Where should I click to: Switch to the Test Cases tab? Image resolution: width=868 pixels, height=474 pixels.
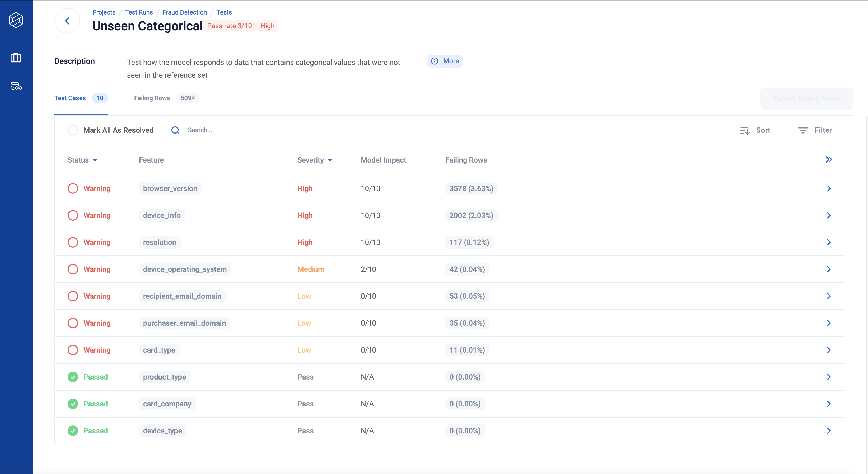(x=81, y=98)
